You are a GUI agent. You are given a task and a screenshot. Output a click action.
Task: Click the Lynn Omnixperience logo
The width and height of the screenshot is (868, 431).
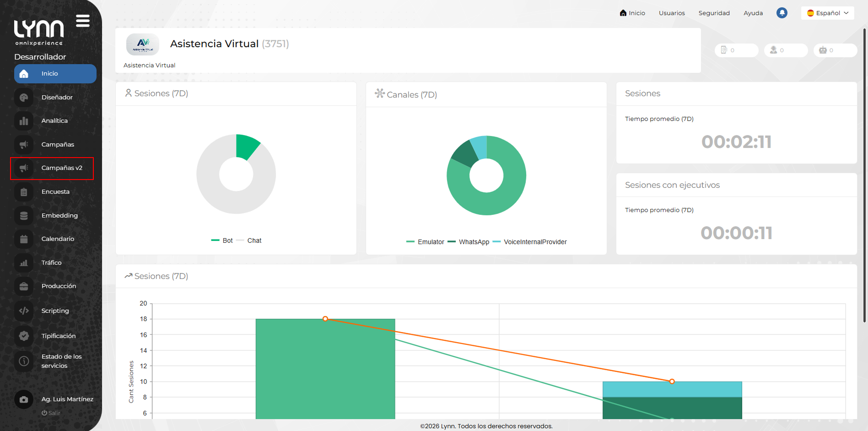pos(39,32)
